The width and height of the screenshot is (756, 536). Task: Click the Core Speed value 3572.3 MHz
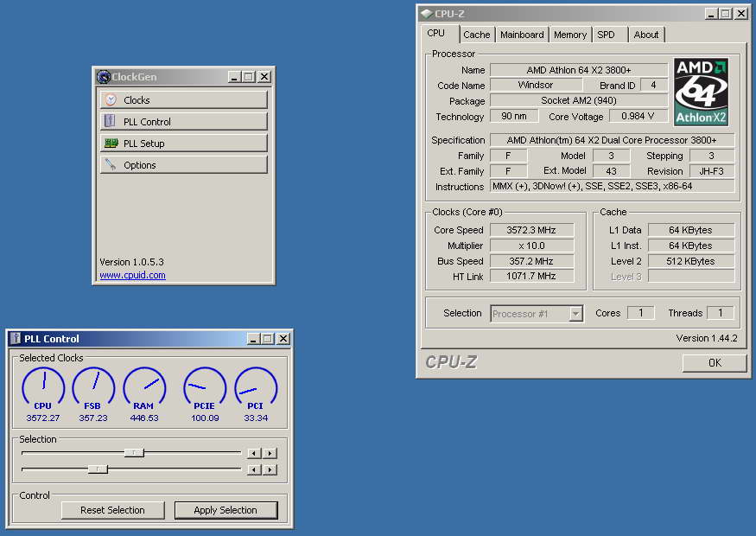532,230
